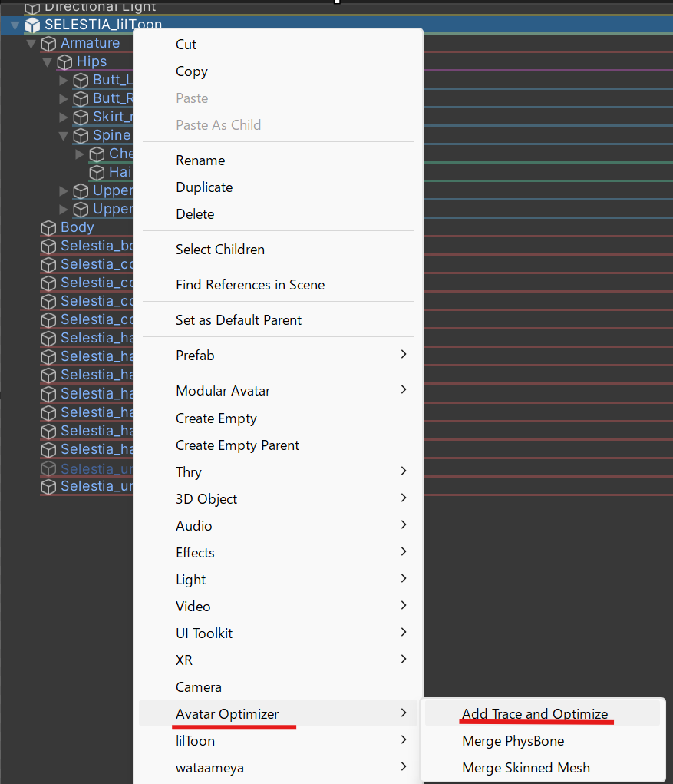Click the cube icon of Selestia_bo row
673x784 pixels.
coord(48,246)
